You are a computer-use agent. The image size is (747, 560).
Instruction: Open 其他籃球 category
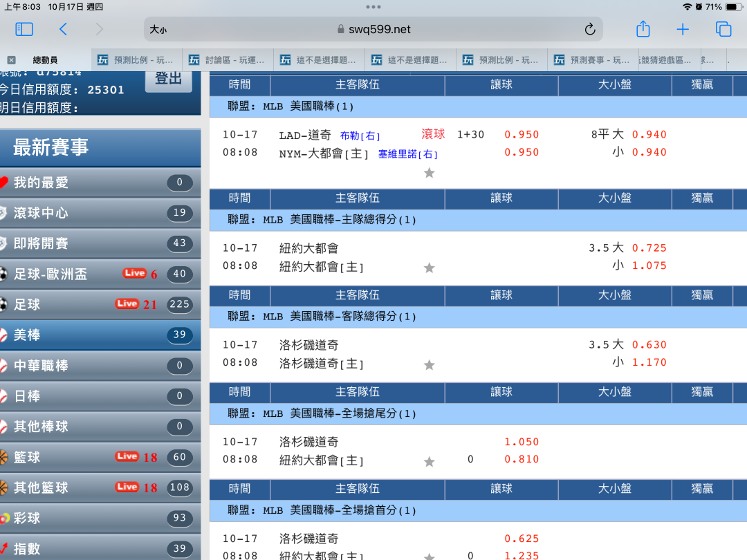tap(100, 487)
